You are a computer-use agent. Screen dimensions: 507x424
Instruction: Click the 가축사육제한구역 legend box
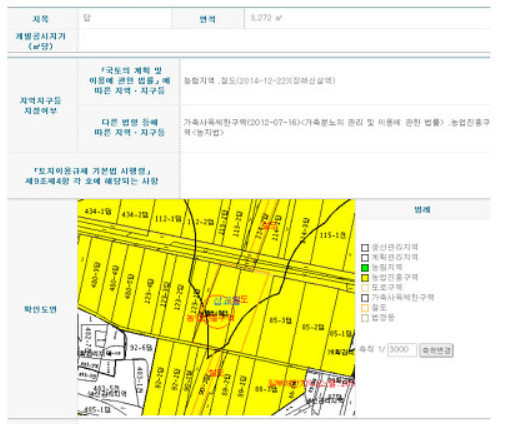365,298
